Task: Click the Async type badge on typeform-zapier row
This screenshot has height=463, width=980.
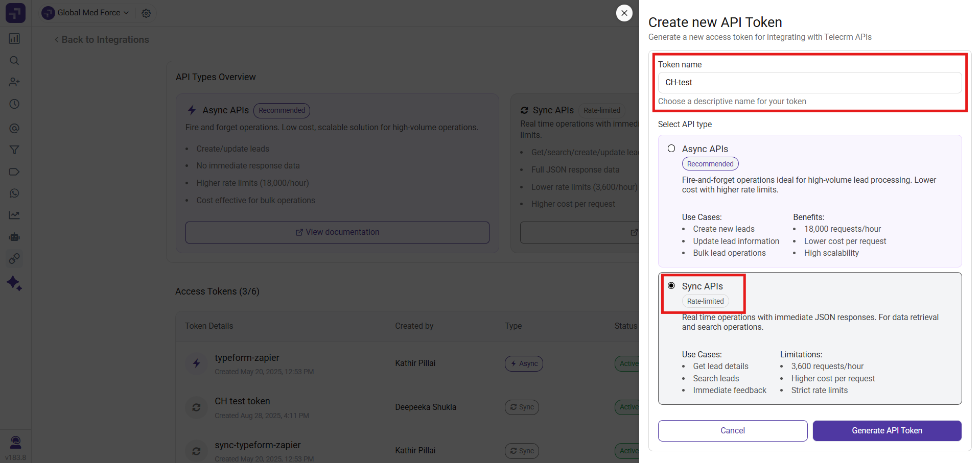Action: [524, 363]
